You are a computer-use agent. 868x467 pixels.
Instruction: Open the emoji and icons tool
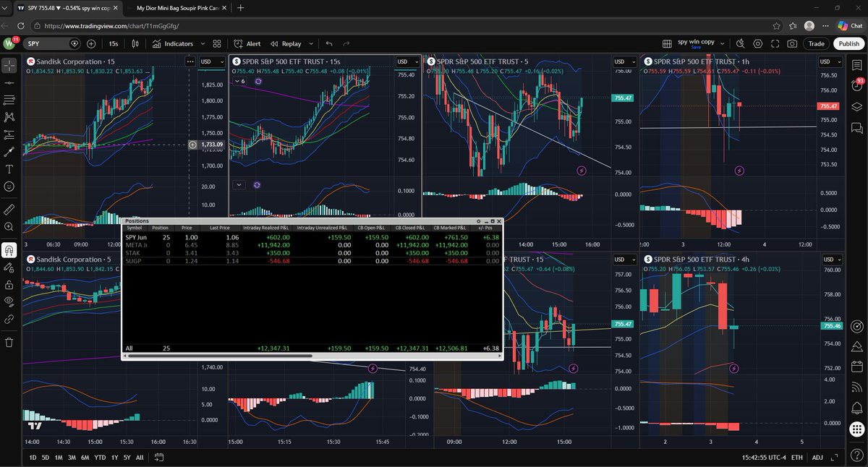(9, 187)
